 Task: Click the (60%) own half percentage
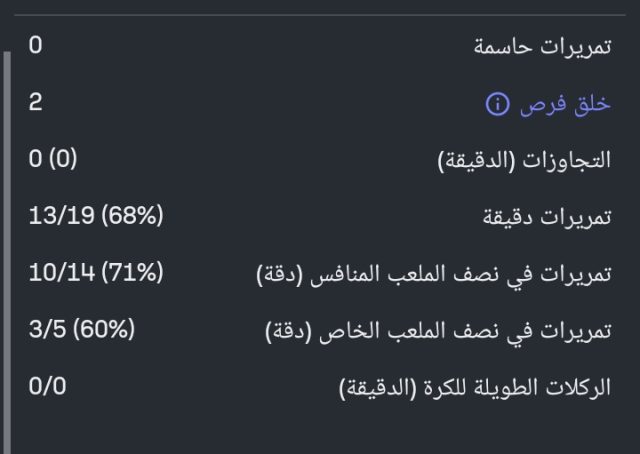pyautogui.click(x=105, y=329)
